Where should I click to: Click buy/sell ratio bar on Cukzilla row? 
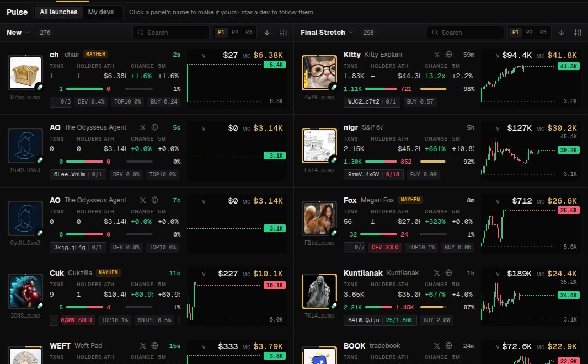click(84, 307)
